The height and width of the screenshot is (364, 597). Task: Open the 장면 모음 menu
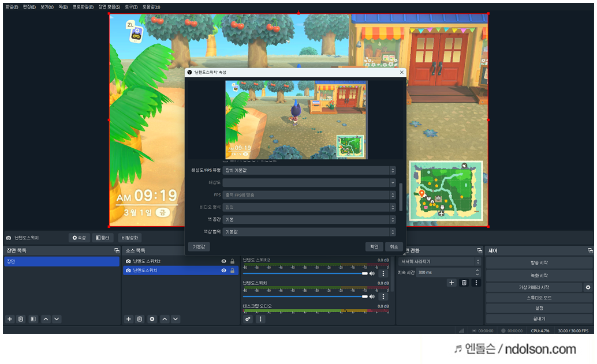(x=109, y=7)
